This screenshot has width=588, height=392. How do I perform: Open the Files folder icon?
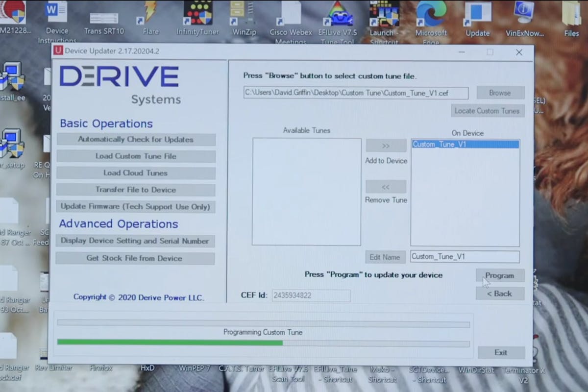[571, 16]
